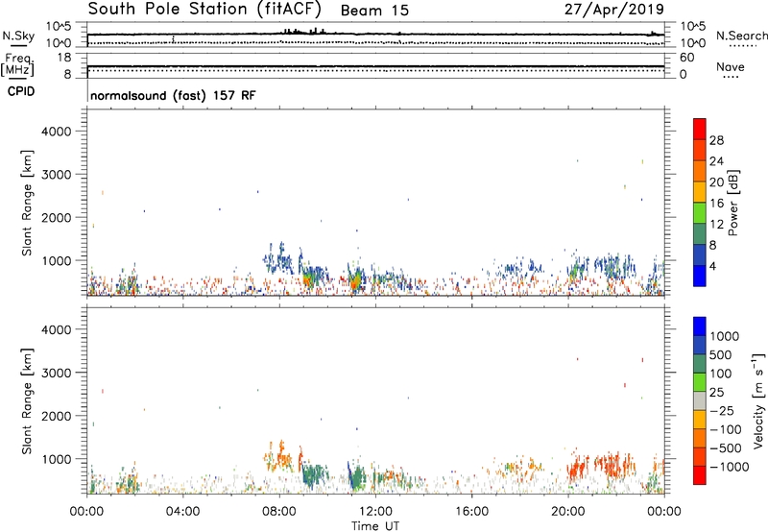768x532 pixels.
Task: Click the 3000 tick on power panel axis
Action: pos(57,175)
